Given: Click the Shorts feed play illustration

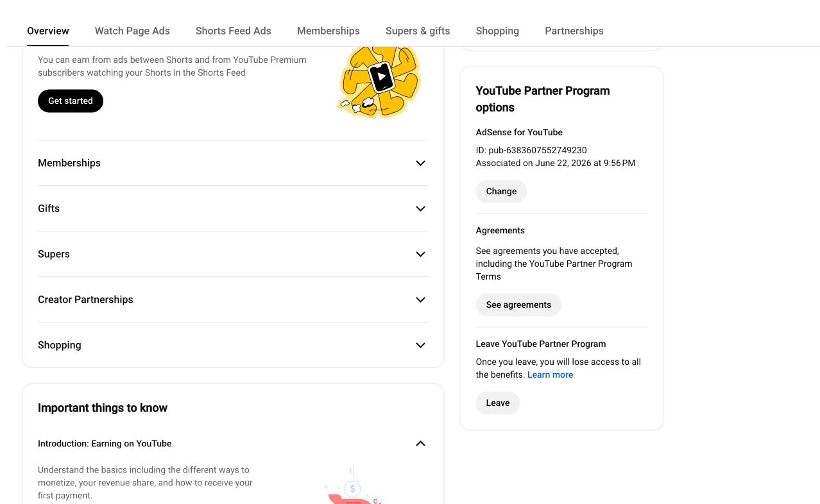Looking at the screenshot, I should point(379,82).
